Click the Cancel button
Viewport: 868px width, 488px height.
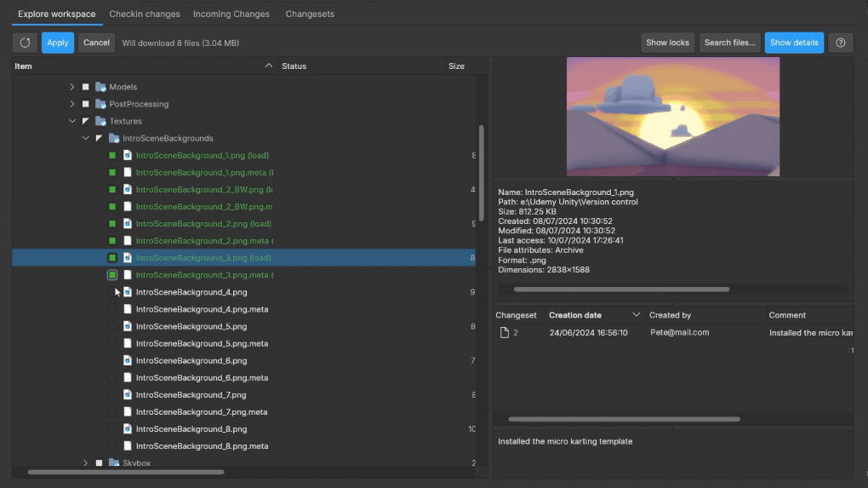[96, 43]
